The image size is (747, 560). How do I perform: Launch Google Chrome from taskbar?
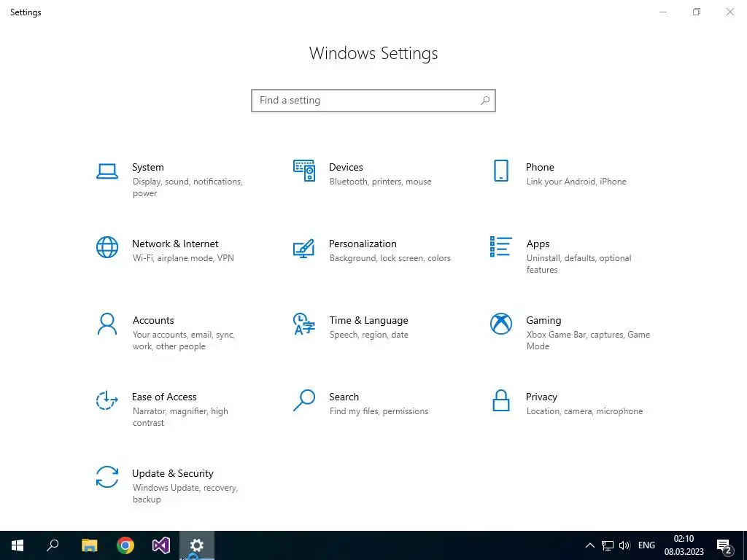(125, 545)
